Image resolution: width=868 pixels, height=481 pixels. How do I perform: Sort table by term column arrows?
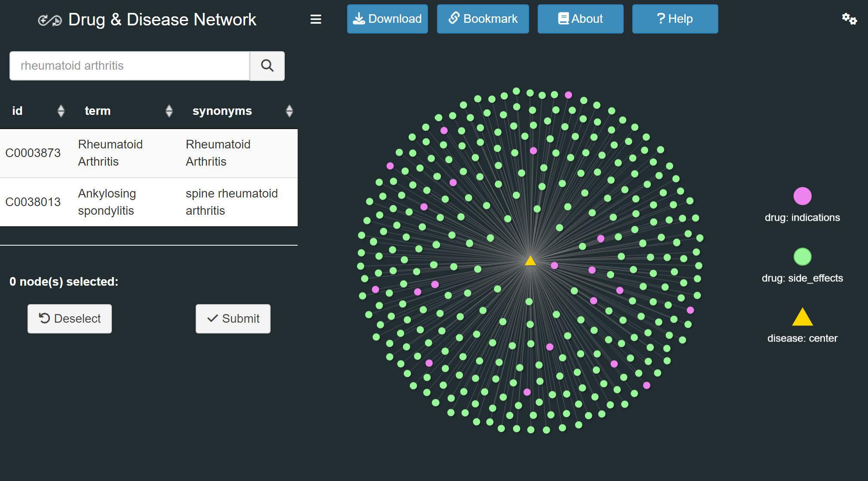tap(169, 111)
